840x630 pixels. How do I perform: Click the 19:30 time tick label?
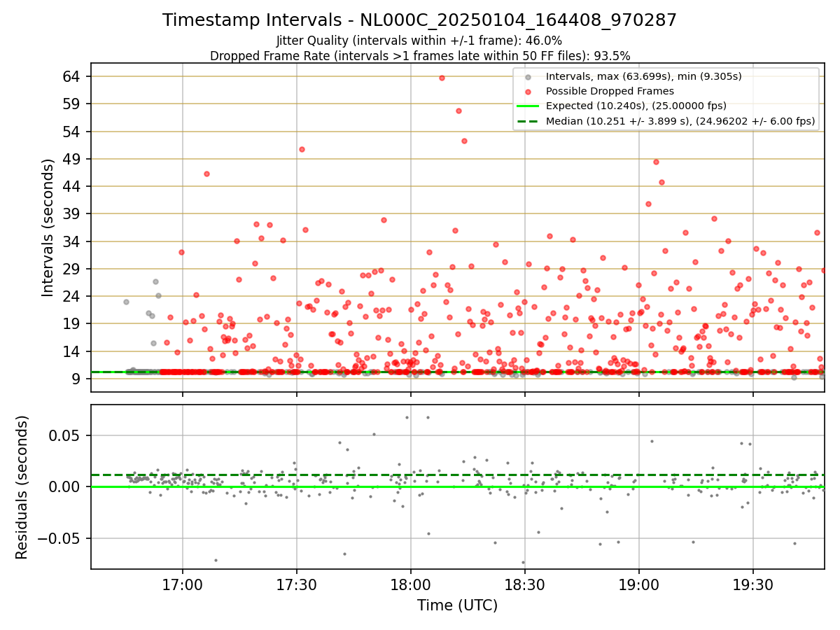click(753, 584)
